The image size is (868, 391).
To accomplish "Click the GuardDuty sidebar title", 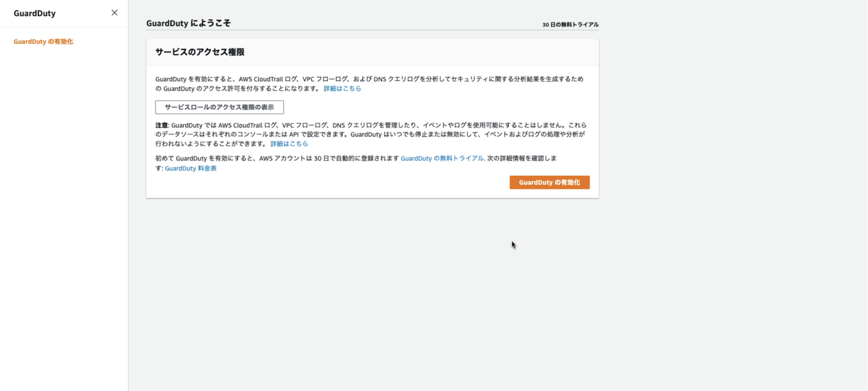I will (x=35, y=13).
